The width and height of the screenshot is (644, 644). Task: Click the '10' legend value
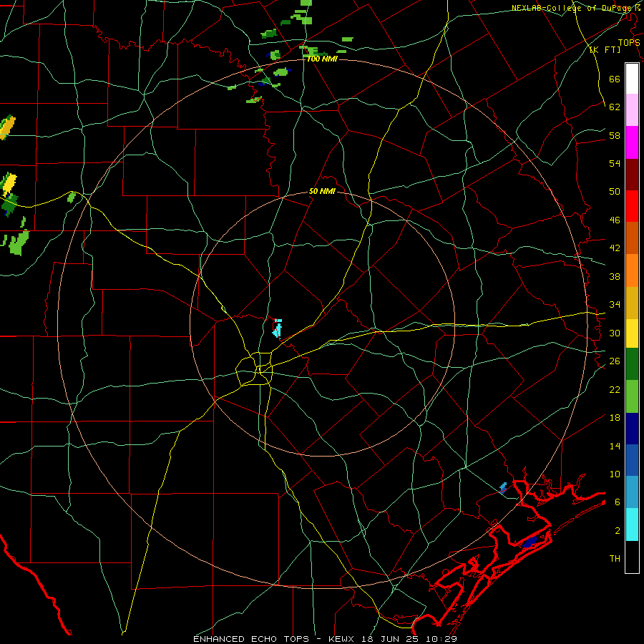[615, 474]
